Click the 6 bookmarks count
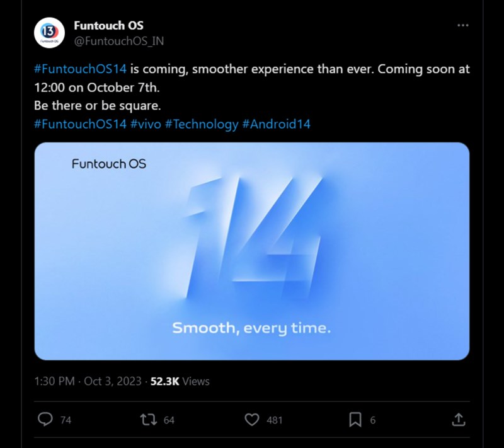 coord(373,420)
